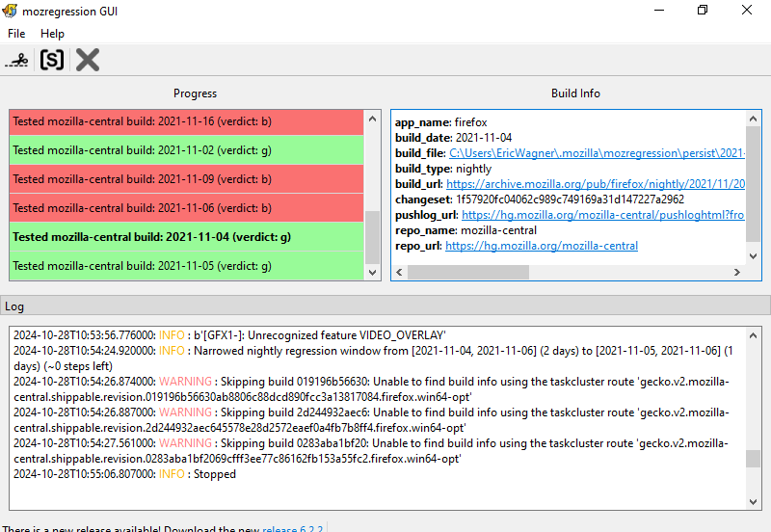Click Build Info horizontal scroll-left arrow
This screenshot has height=532, width=771.
point(399,273)
